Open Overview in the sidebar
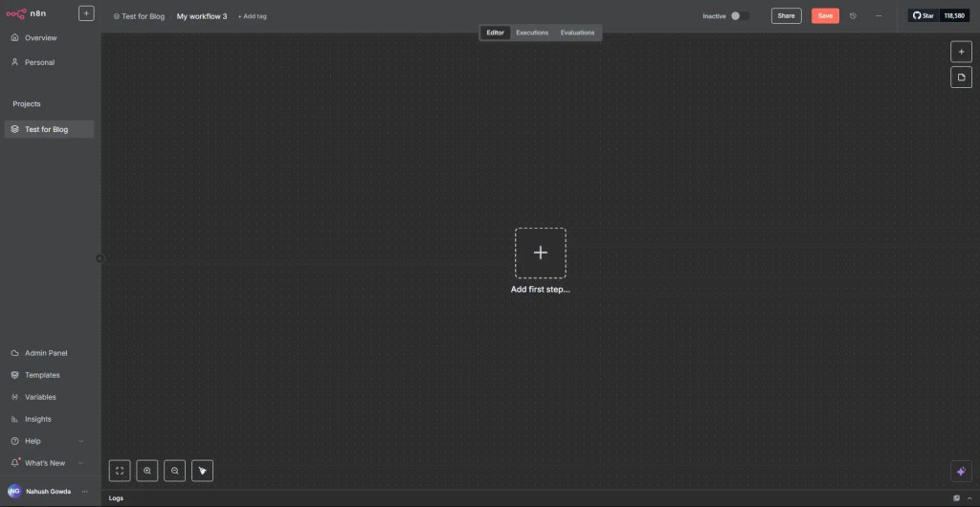The height and width of the screenshot is (507, 980). tap(49, 38)
